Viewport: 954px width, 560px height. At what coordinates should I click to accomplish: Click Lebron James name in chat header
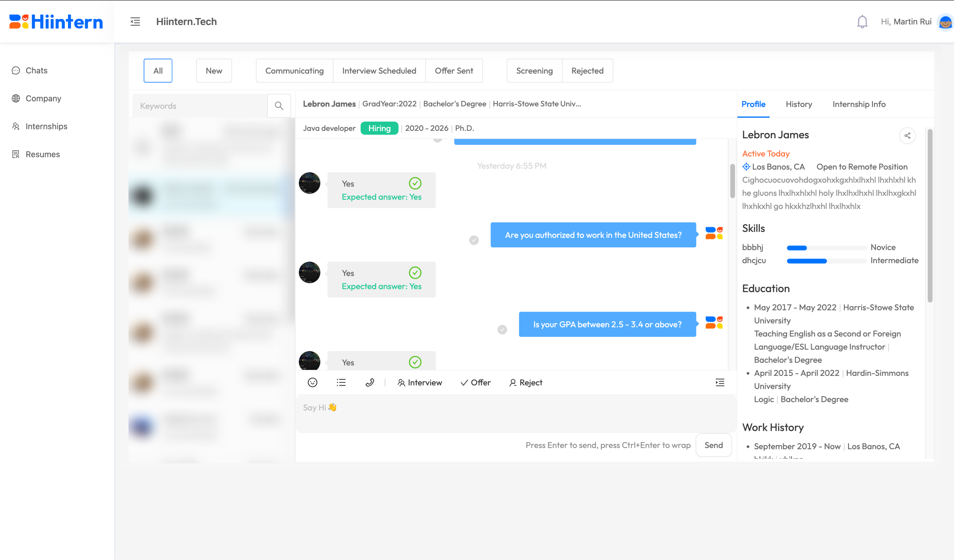point(329,104)
